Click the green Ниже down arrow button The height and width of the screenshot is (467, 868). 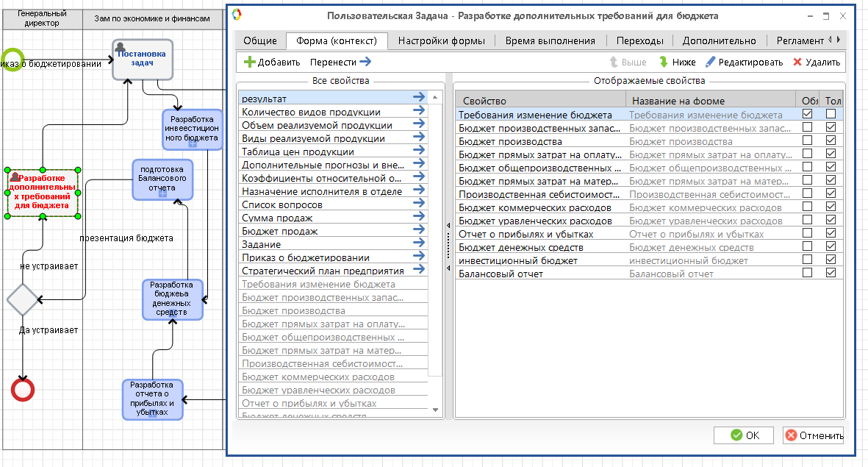pos(677,62)
